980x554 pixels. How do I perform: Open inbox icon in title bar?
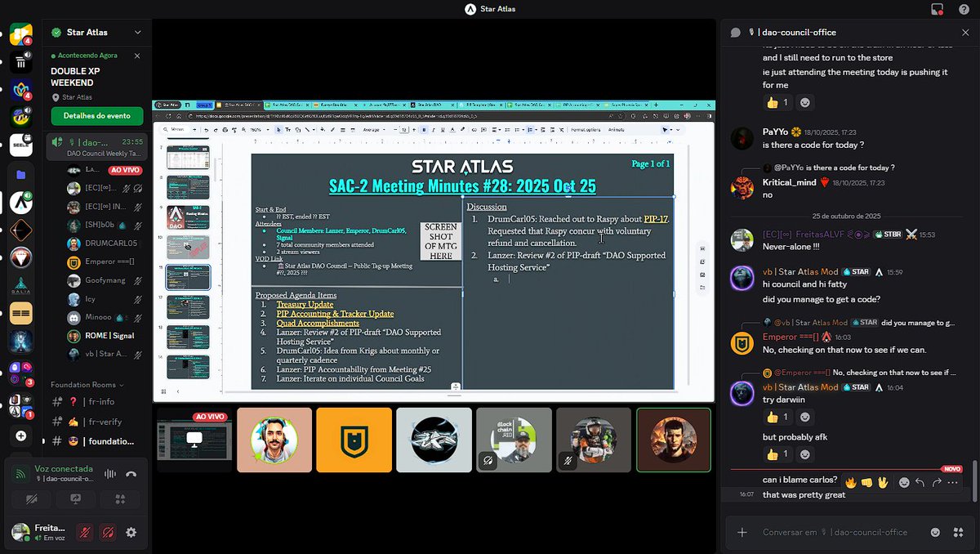pyautogui.click(x=938, y=9)
